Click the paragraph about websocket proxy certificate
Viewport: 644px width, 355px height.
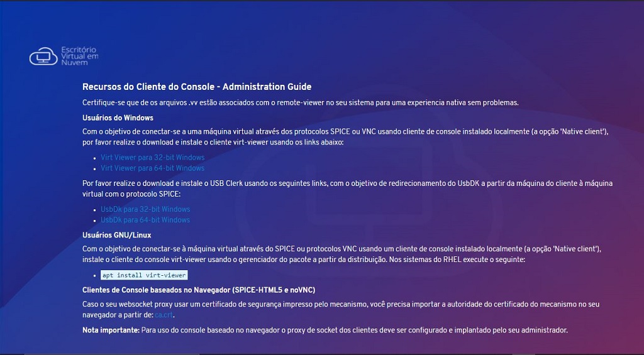[x=342, y=309]
